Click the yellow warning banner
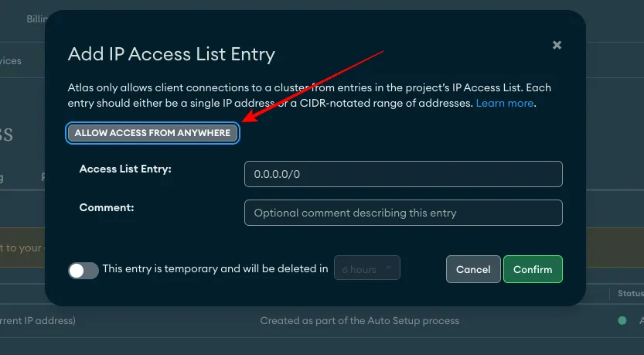Viewport: 644px width, 355px height. point(22,247)
